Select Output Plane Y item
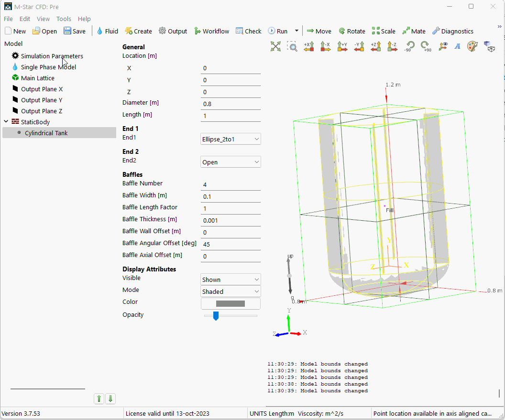The height and width of the screenshot is (420, 505). pyautogui.click(x=42, y=100)
